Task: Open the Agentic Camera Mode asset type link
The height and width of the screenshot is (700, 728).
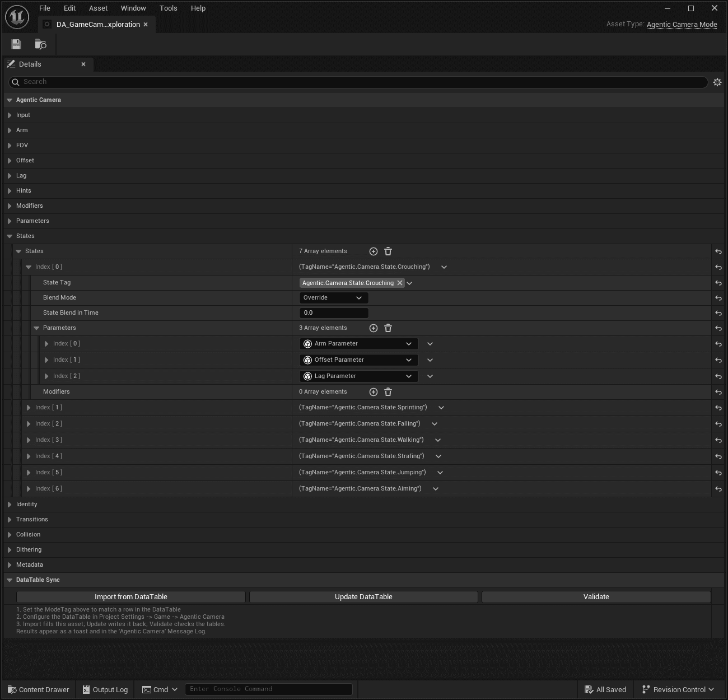Action: pyautogui.click(x=682, y=25)
